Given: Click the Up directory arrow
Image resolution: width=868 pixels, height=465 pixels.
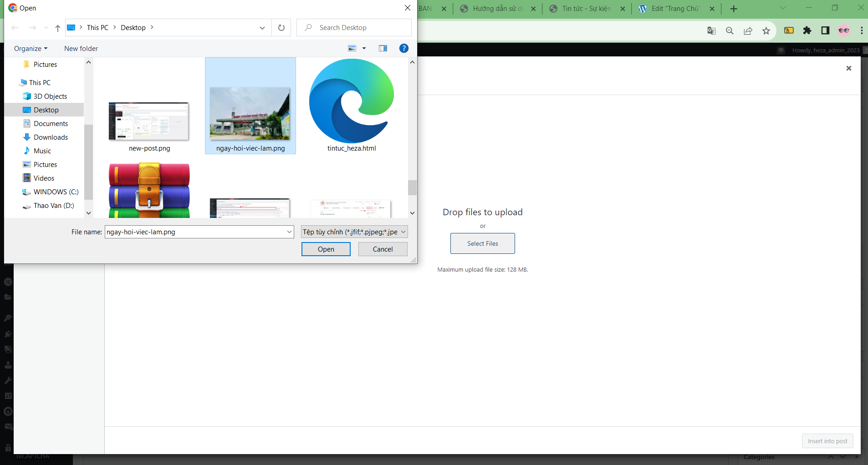Looking at the screenshot, I should pos(58,28).
